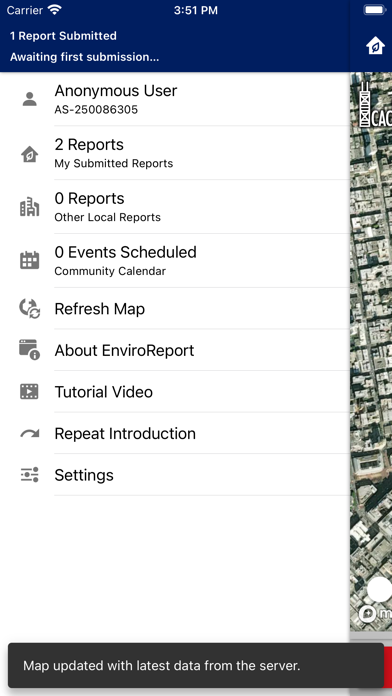Tap the Wi-Fi icon in the status bar

(55, 11)
